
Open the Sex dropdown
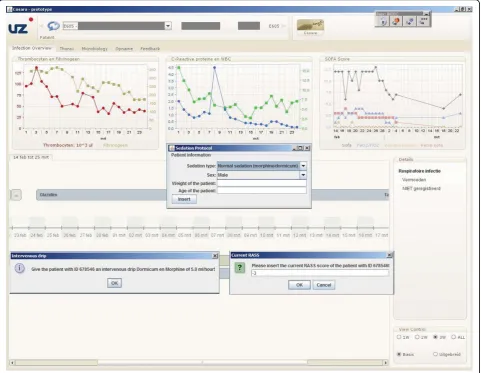click(x=303, y=175)
